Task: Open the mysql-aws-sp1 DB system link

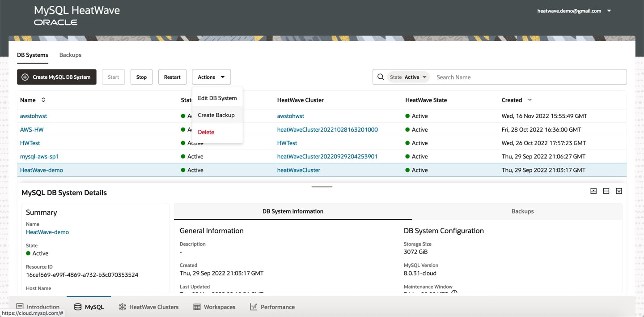Action: point(39,156)
